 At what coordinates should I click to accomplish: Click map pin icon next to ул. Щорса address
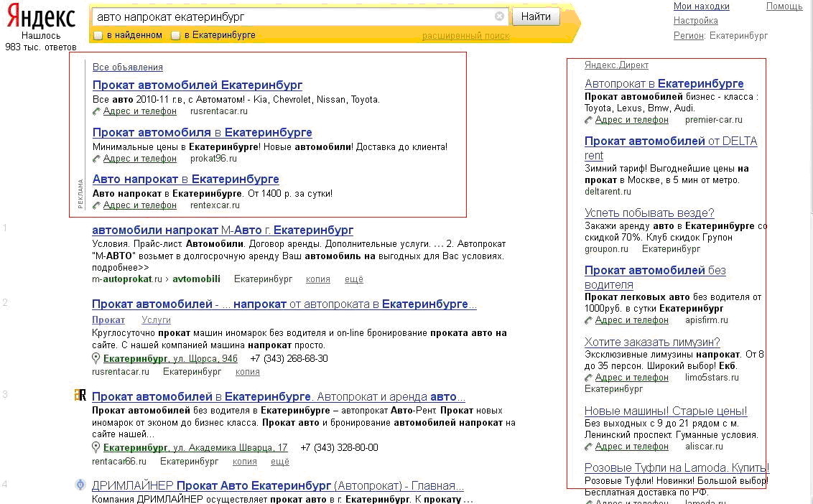pyautogui.click(x=96, y=358)
